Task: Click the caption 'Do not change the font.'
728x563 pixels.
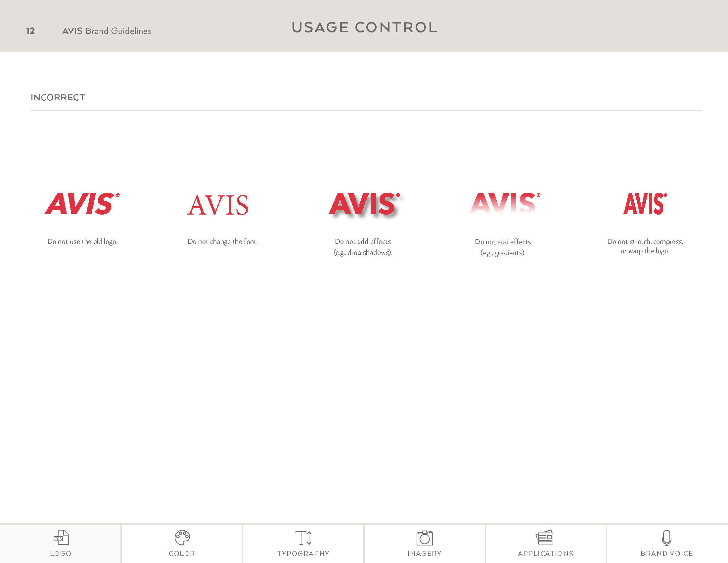Action: [x=223, y=241]
